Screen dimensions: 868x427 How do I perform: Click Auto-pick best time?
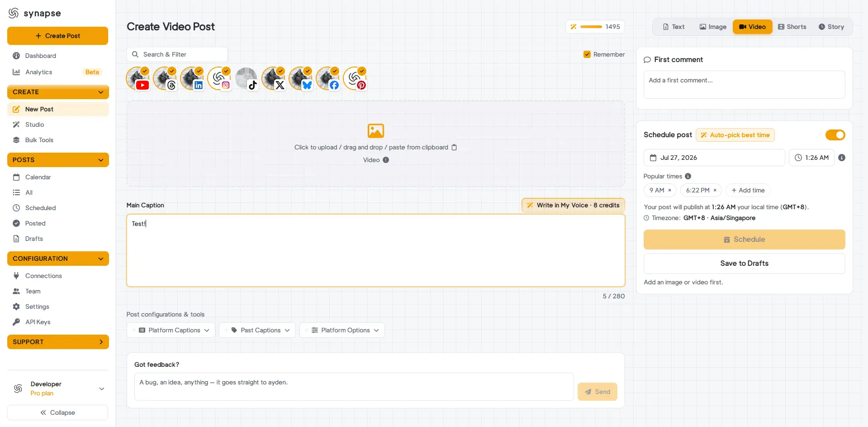pyautogui.click(x=735, y=135)
